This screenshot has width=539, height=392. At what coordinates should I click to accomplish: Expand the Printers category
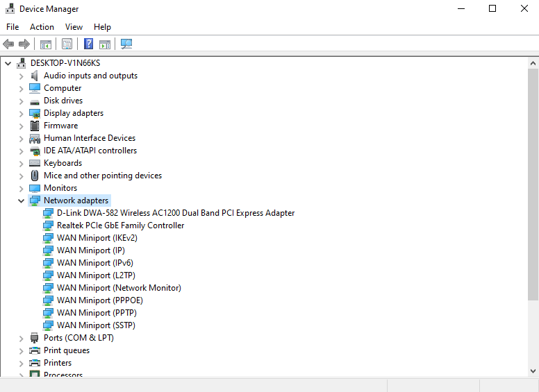click(x=22, y=363)
